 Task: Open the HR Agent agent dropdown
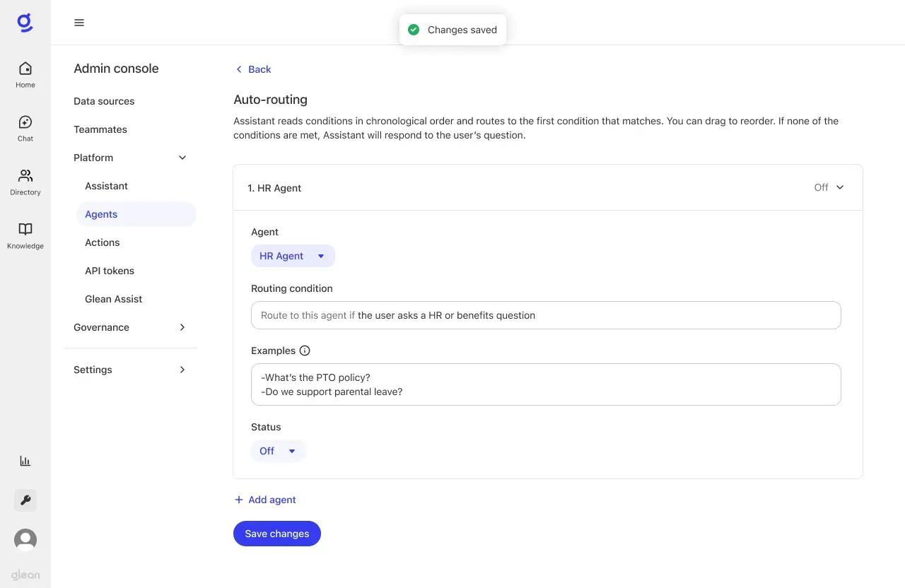click(x=293, y=256)
